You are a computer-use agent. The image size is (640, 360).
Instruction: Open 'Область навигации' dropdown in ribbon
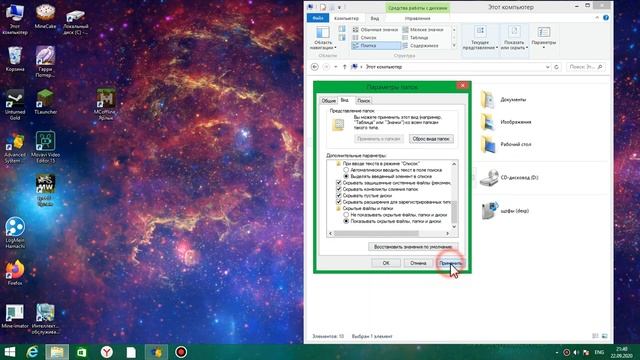(x=323, y=38)
